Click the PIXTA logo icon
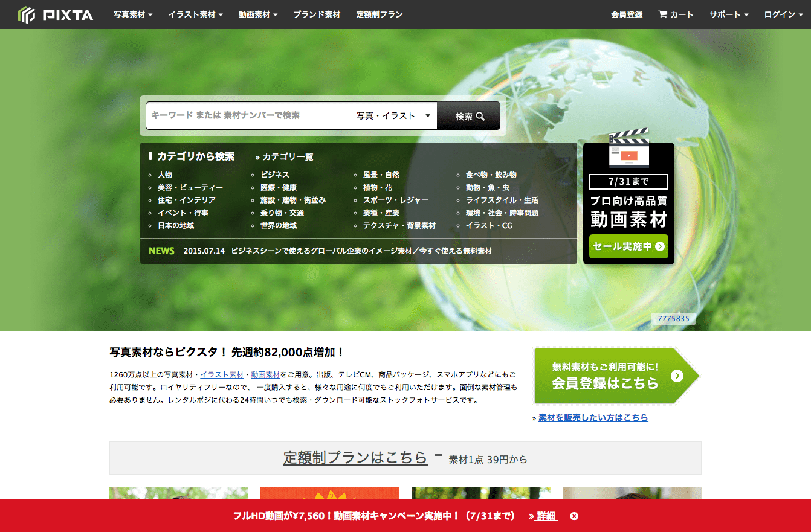 (x=27, y=14)
